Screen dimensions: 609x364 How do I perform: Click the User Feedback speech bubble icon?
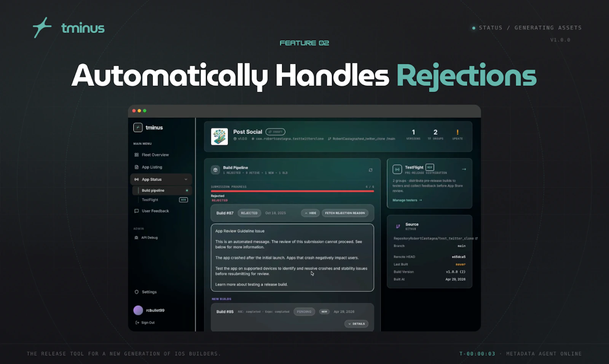pyautogui.click(x=137, y=211)
